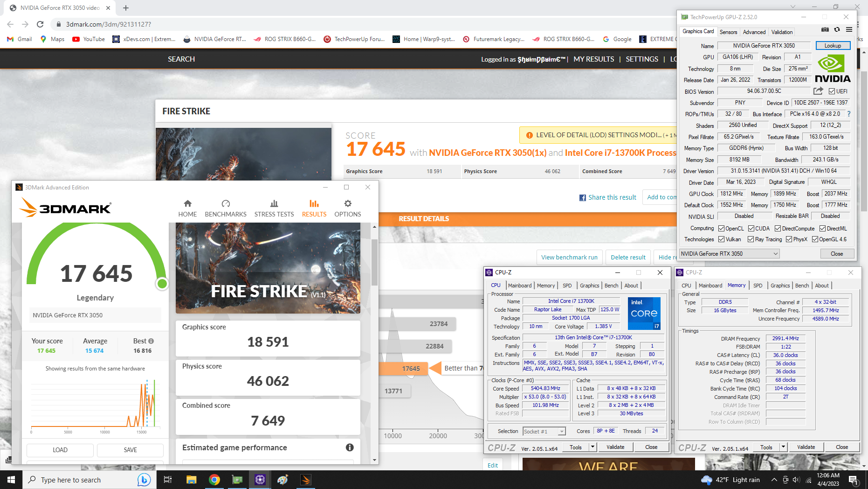Click the Lookup button in GPU-Z
The image size is (868, 489).
pyautogui.click(x=833, y=46)
